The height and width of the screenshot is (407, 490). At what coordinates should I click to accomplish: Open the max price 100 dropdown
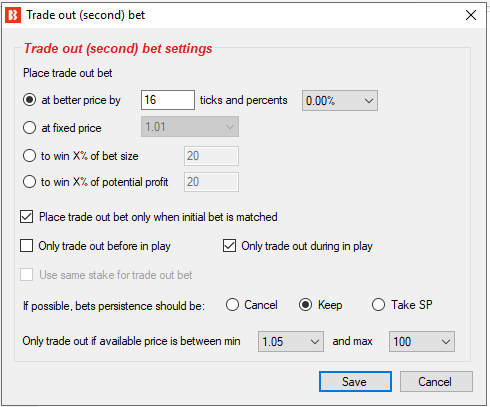coord(422,341)
